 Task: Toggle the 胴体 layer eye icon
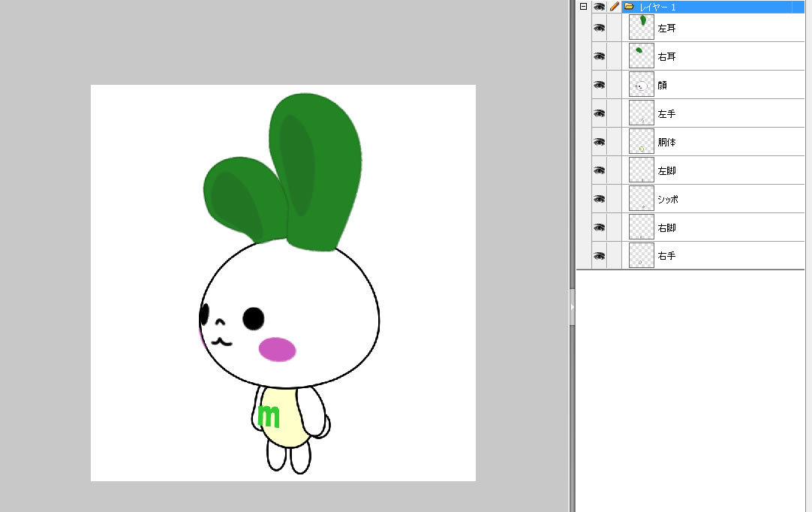point(599,142)
